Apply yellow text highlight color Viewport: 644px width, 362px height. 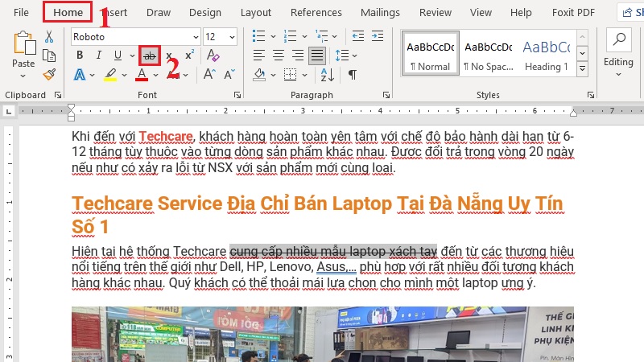(110, 75)
